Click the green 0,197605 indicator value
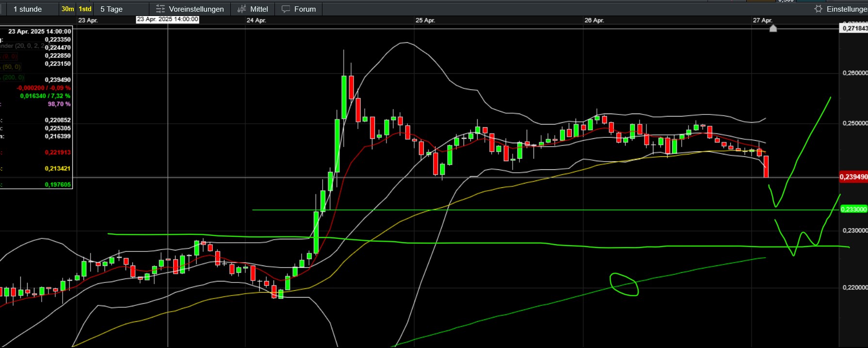This screenshot has height=348, width=868. (x=58, y=184)
